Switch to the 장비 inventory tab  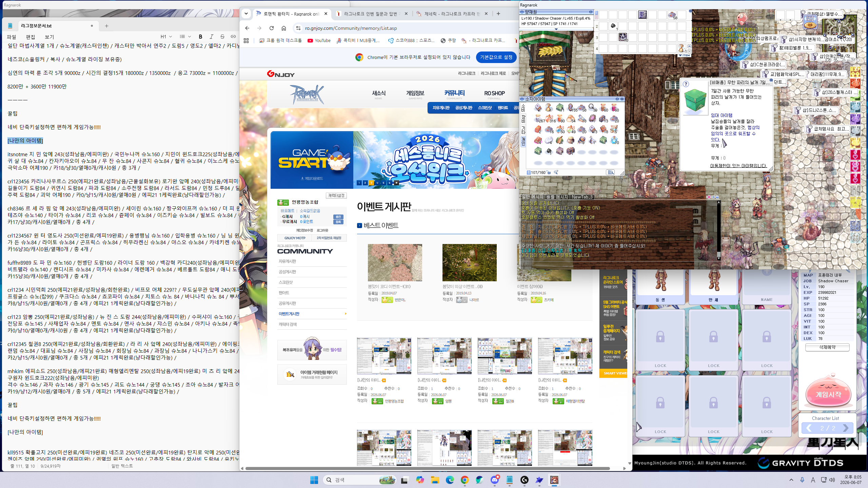523,119
